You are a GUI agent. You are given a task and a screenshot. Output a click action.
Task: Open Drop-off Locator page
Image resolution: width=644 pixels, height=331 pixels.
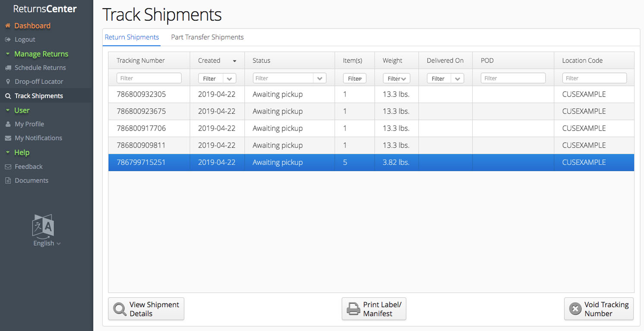tap(39, 81)
